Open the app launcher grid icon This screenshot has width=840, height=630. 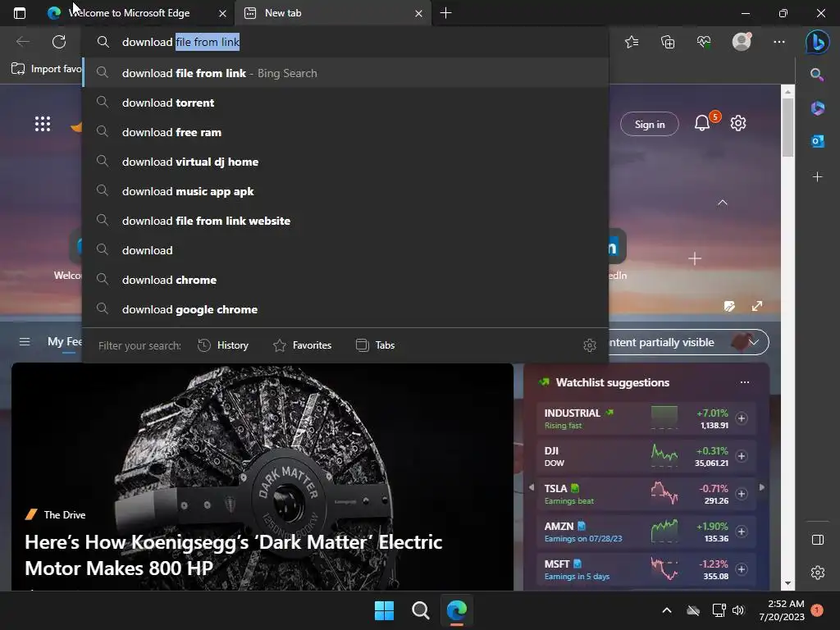click(43, 124)
